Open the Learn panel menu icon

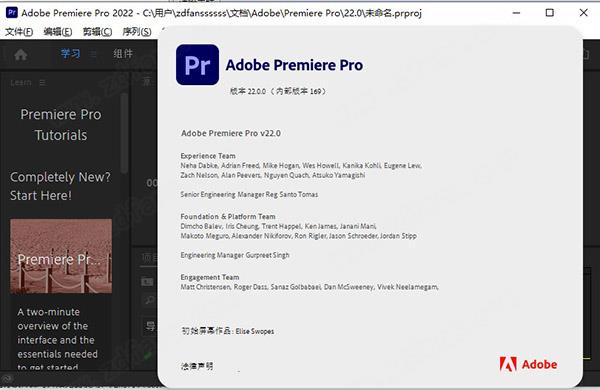(42, 83)
